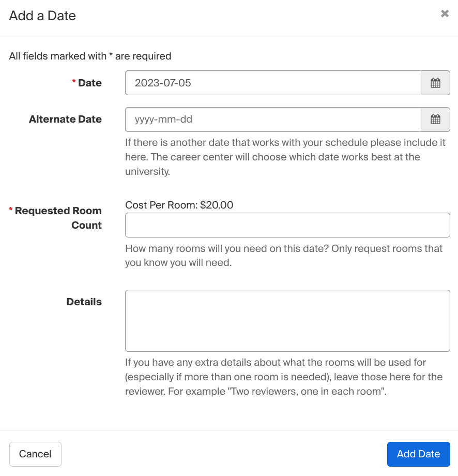Focus the Alternate Date yyyy-mm-dd input
The image size is (458, 476).
click(273, 120)
